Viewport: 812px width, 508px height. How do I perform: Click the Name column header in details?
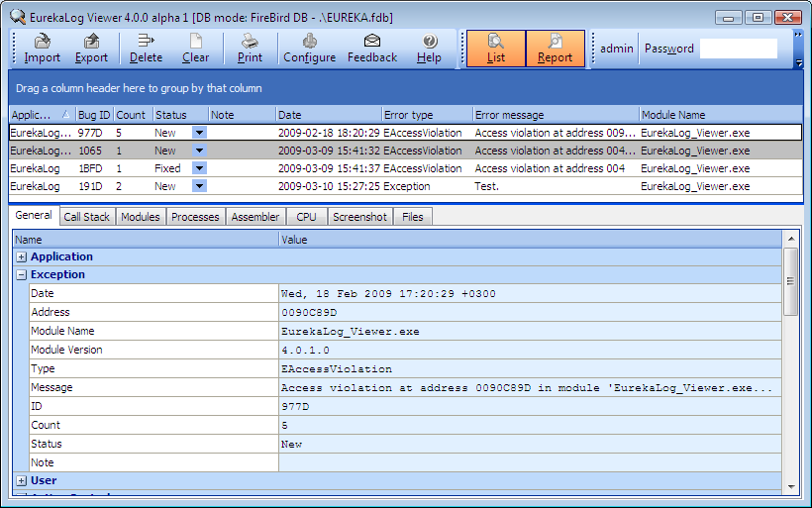pyautogui.click(x=146, y=240)
